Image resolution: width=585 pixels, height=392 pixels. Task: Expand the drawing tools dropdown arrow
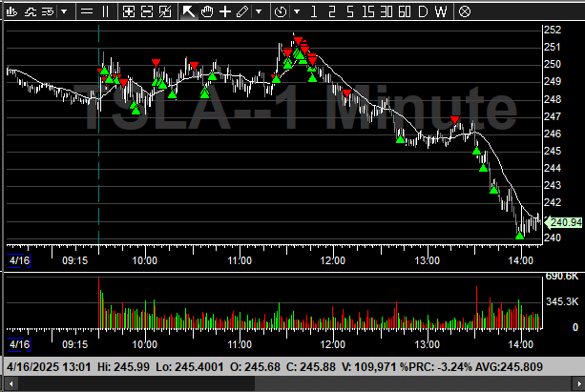tap(259, 12)
